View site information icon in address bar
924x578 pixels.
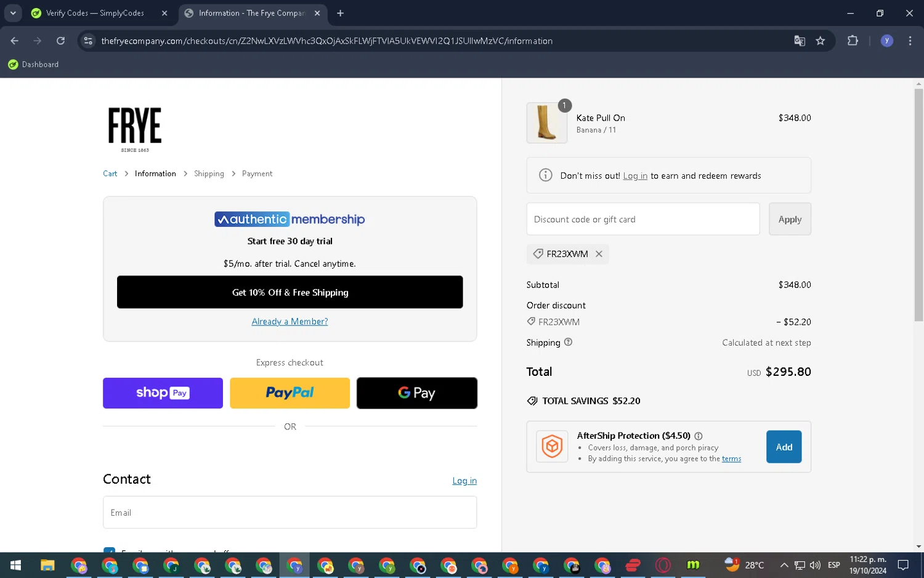(88, 41)
